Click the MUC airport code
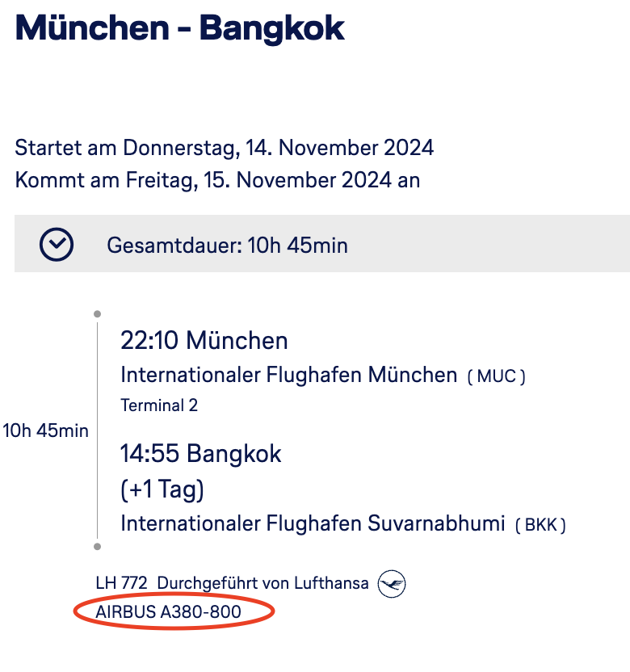 pyautogui.click(x=496, y=376)
